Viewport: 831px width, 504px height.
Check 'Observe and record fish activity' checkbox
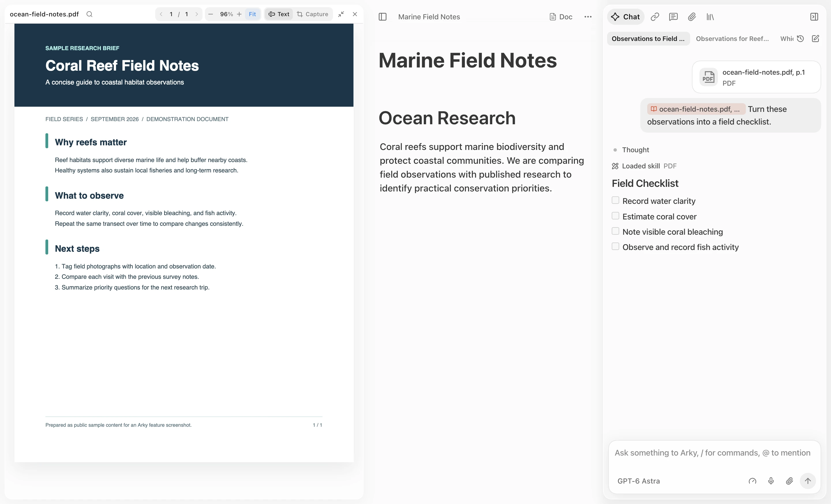(615, 247)
